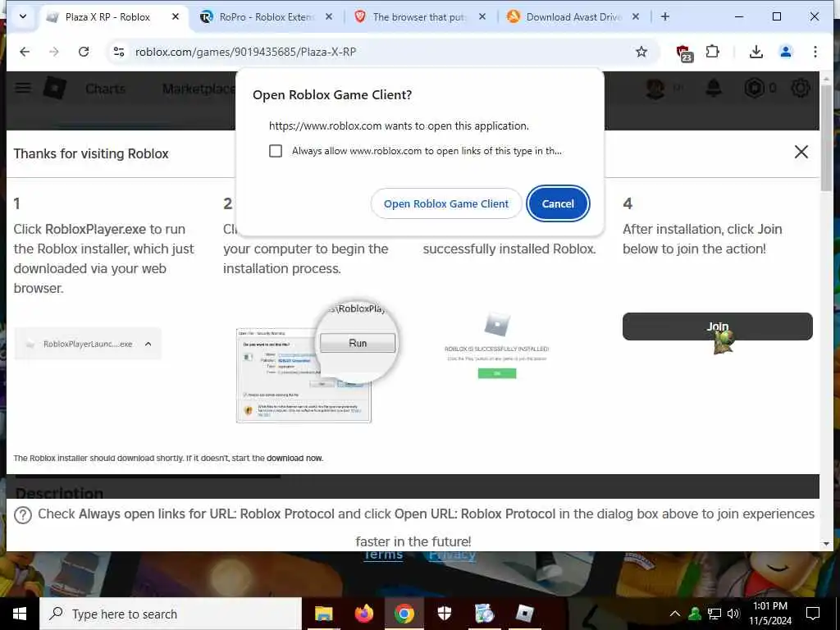Screen dimensions: 840x630
Task: Click the help question mark icon
Action: click(22, 515)
